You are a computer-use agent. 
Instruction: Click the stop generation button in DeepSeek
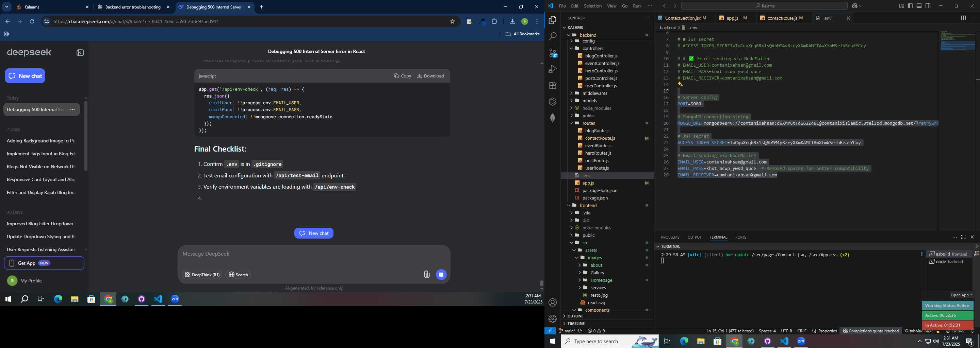pos(441,275)
